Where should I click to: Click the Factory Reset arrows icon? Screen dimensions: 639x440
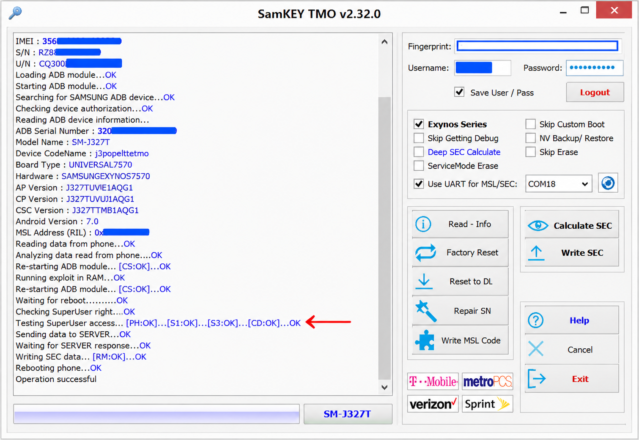coord(425,253)
